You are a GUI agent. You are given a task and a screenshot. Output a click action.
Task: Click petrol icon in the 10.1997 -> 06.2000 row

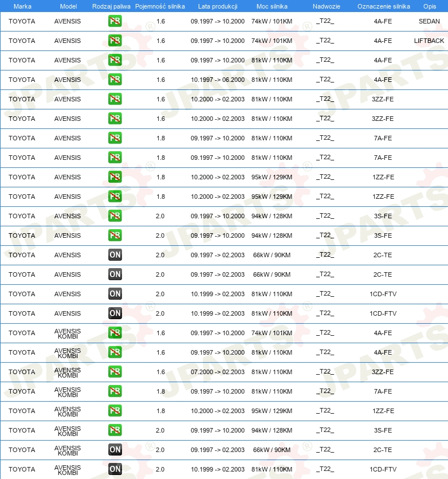[x=115, y=80]
